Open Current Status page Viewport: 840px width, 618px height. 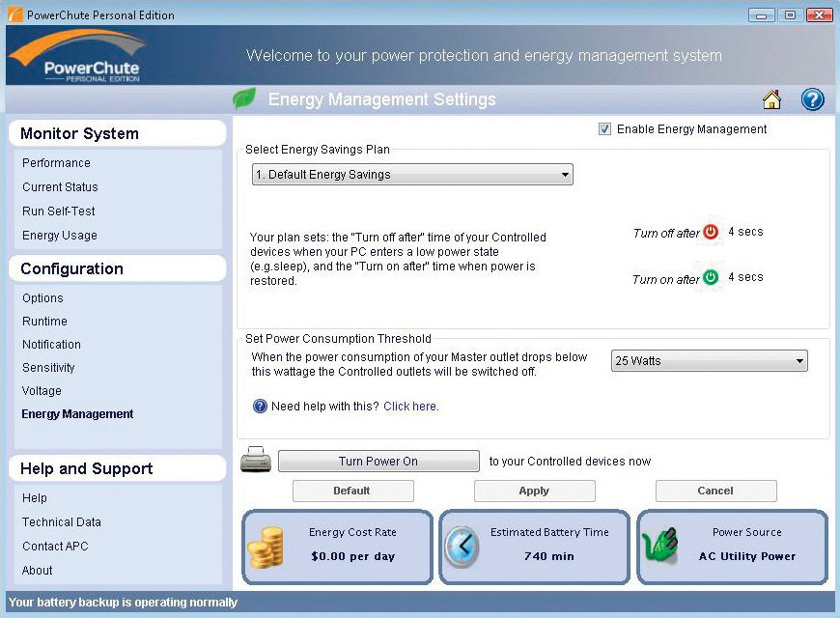tap(60, 187)
